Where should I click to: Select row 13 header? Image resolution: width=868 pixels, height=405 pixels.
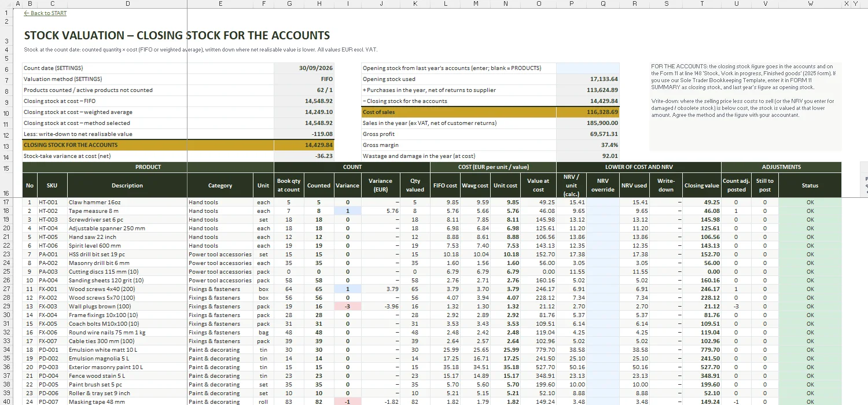pos(6,145)
